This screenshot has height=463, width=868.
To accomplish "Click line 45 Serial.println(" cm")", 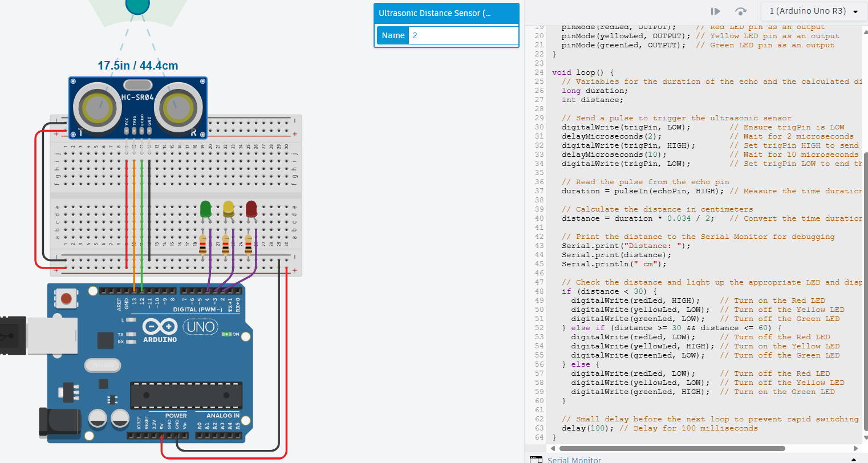I will (x=614, y=264).
